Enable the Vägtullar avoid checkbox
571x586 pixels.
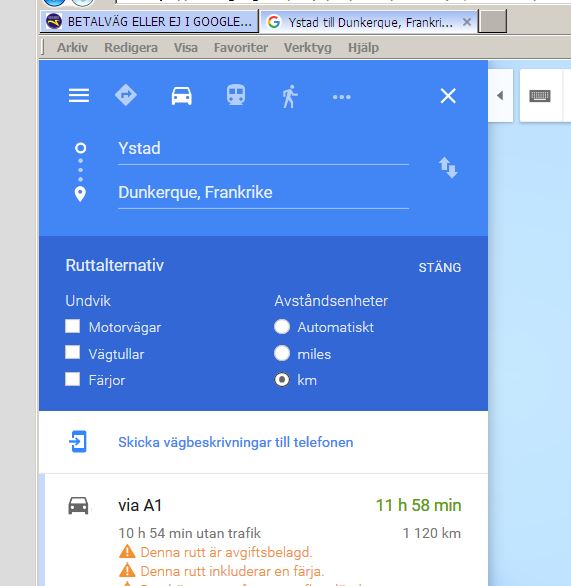click(x=72, y=352)
